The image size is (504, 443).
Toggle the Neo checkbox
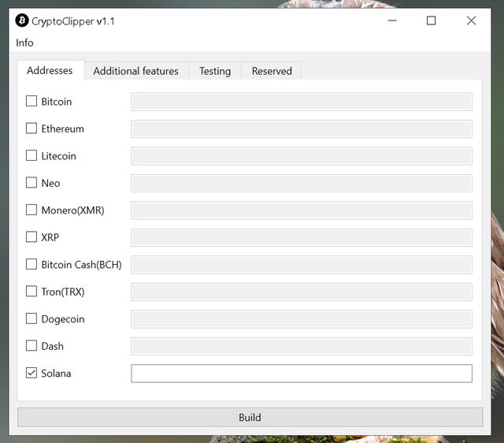[x=31, y=182]
